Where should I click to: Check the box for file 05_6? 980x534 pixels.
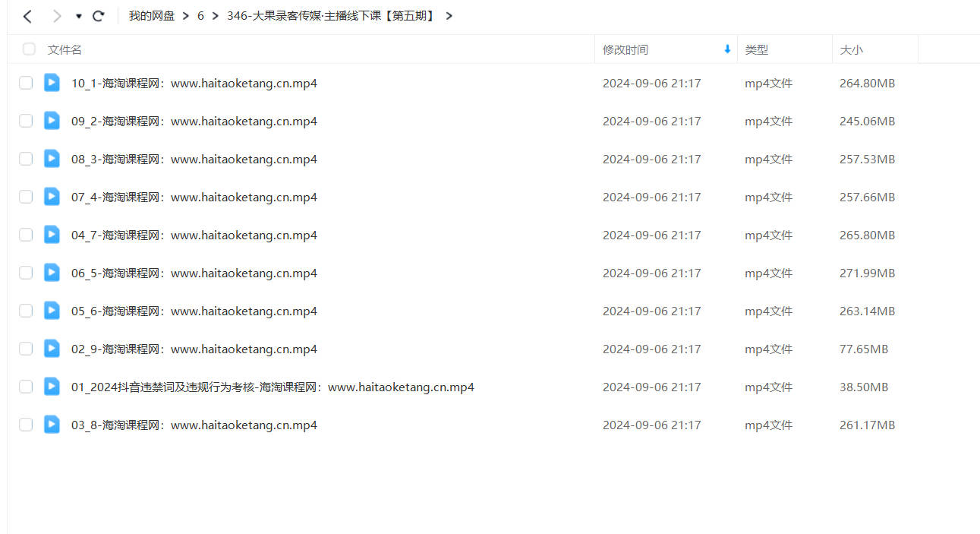[x=26, y=311]
